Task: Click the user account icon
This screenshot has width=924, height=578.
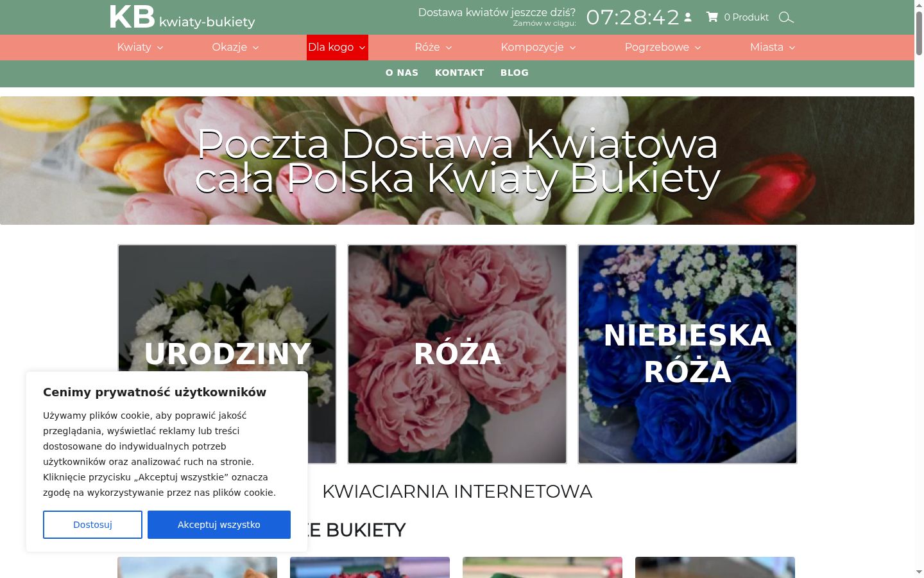Action: 688,17
